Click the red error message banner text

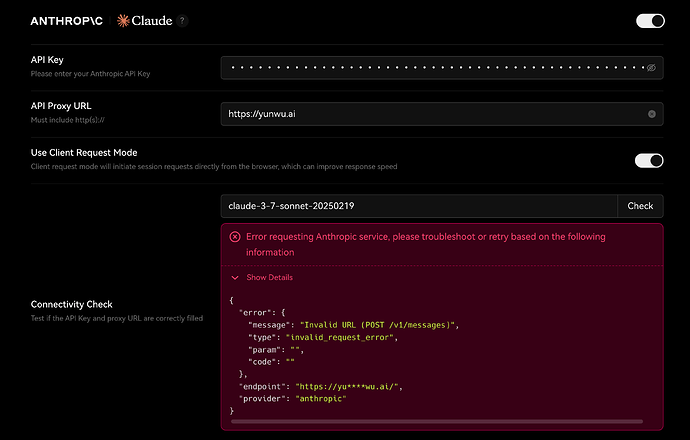coord(425,244)
